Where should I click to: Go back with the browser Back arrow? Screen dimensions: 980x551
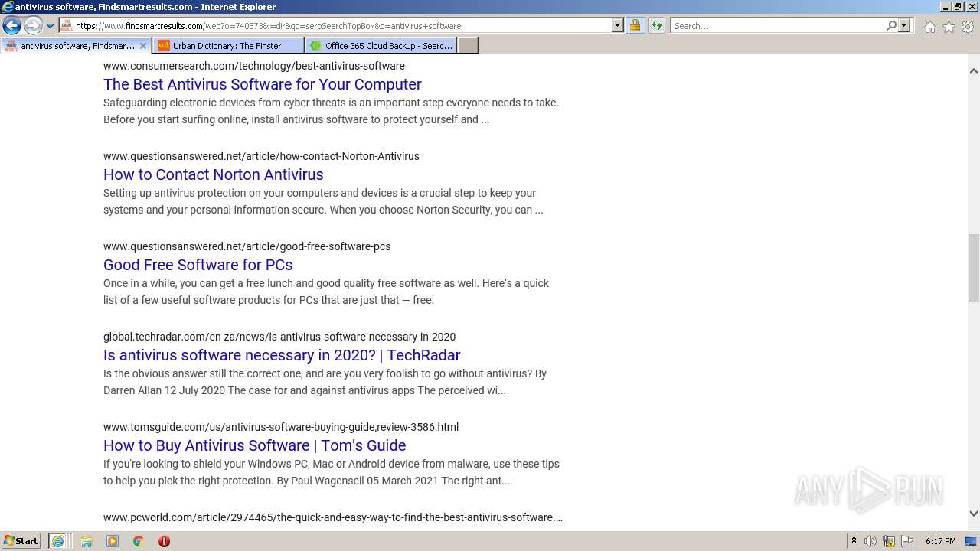pyautogui.click(x=11, y=26)
